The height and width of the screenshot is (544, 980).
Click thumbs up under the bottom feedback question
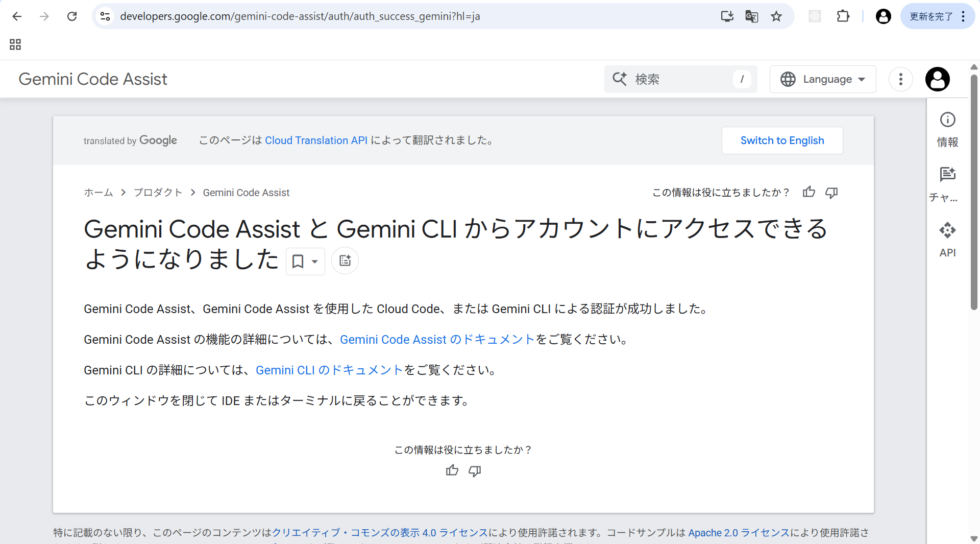pos(452,470)
